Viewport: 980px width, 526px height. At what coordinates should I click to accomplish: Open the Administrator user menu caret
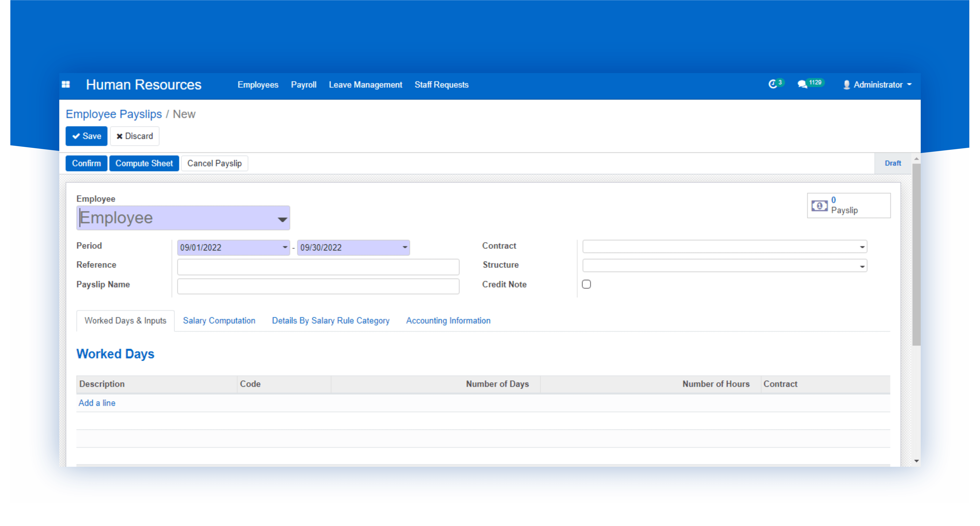coord(909,84)
